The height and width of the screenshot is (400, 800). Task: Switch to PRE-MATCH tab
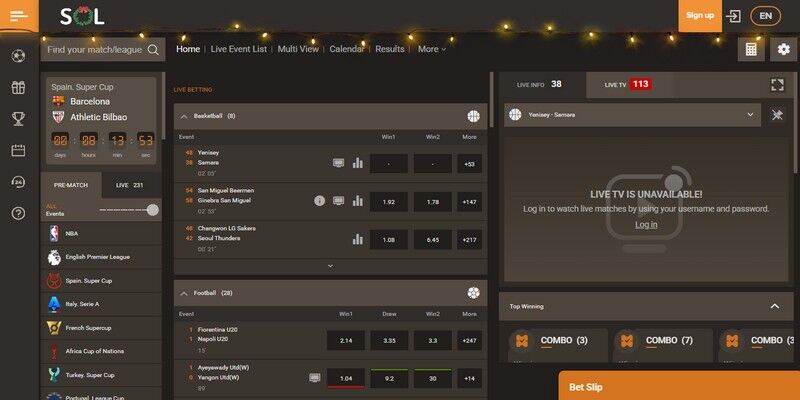pyautogui.click(x=71, y=185)
